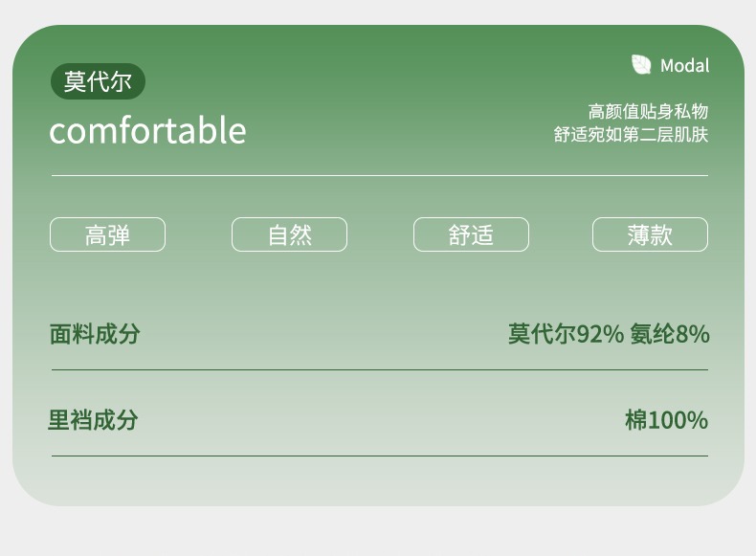The height and width of the screenshot is (556, 756).
Task: Select the 自然 feature tag
Action: [x=289, y=234]
